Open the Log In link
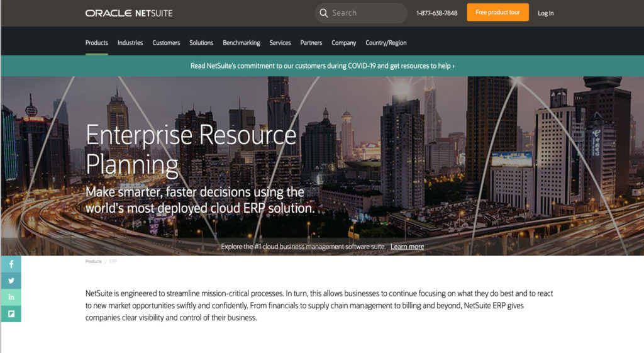Image resolution: width=644 pixels, height=353 pixels. coord(545,13)
